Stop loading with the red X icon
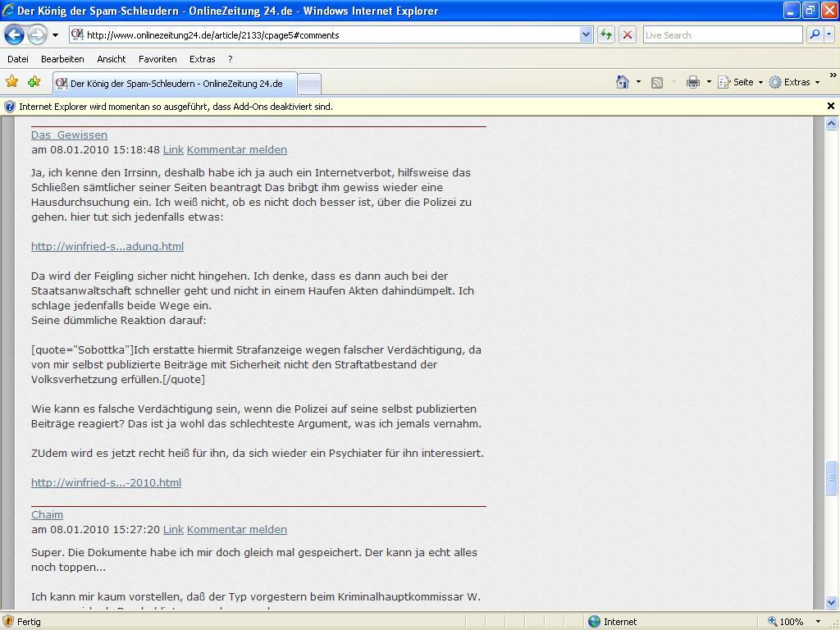The image size is (840, 630). click(628, 34)
